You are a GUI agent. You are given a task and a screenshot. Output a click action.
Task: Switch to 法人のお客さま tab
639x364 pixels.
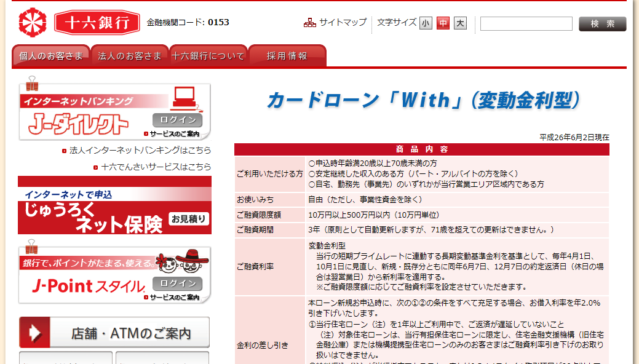click(x=130, y=56)
